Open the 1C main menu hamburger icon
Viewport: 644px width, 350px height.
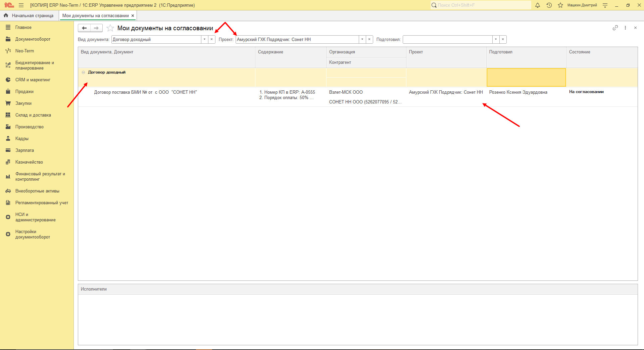(x=21, y=5)
